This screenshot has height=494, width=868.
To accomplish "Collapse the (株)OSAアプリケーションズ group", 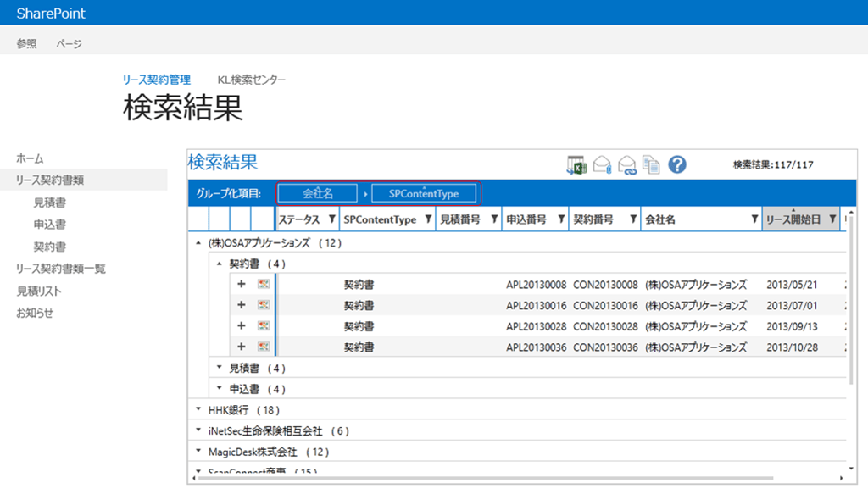I will (198, 243).
